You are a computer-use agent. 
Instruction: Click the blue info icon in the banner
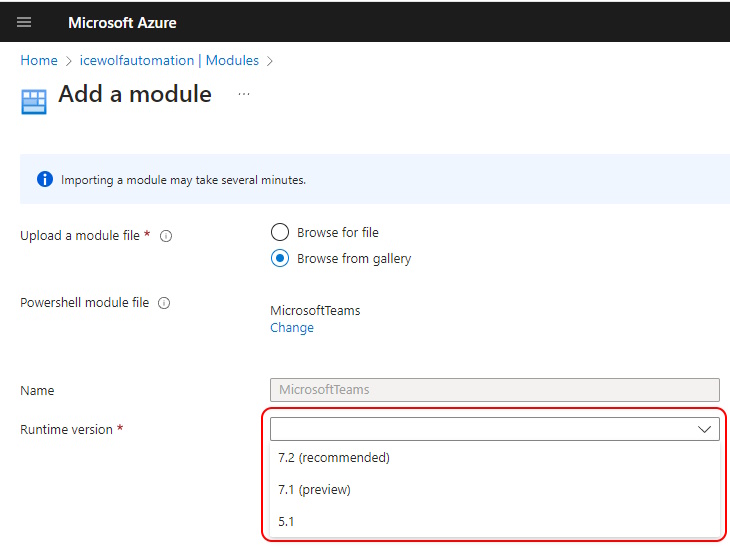(45, 179)
